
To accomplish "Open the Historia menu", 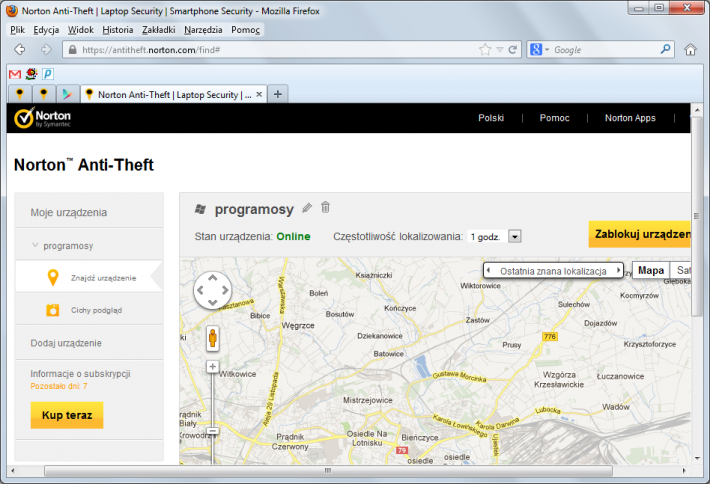I will click(x=118, y=30).
